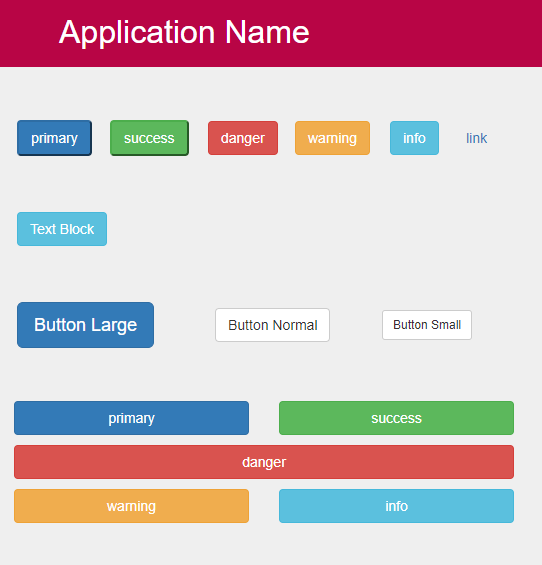Screen dimensions: 542x565
Task: Click the small red danger button
Action: 243,138
